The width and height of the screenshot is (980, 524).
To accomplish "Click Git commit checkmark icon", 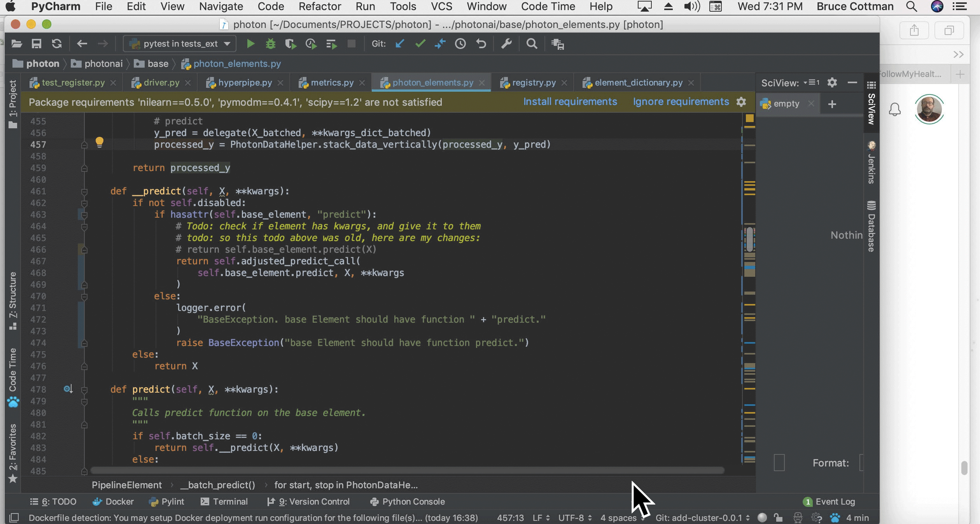I will 420,44.
